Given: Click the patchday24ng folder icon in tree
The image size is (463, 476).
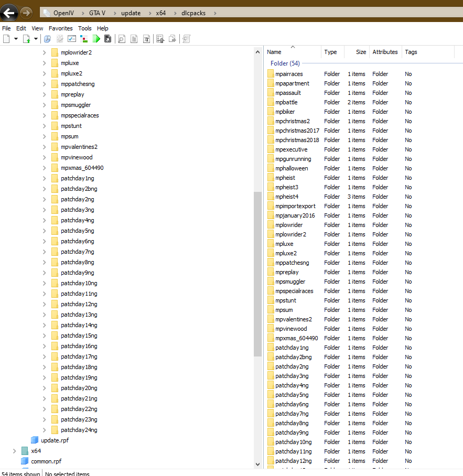Looking at the screenshot, I should (x=55, y=430).
